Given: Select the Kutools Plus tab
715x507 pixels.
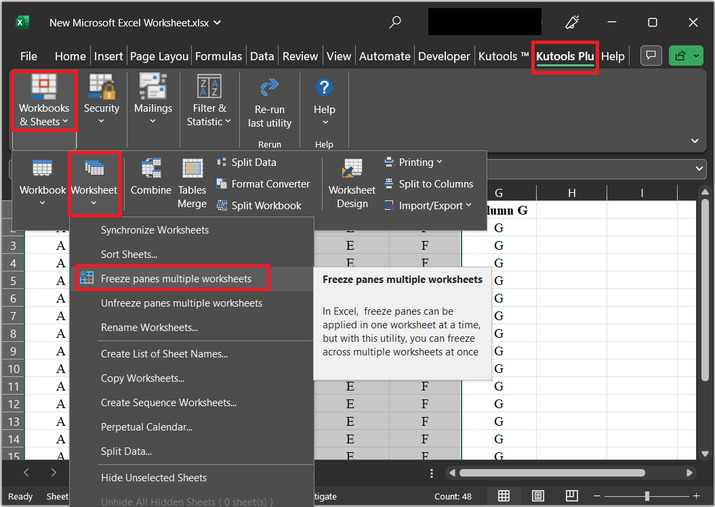Looking at the screenshot, I should (x=565, y=57).
